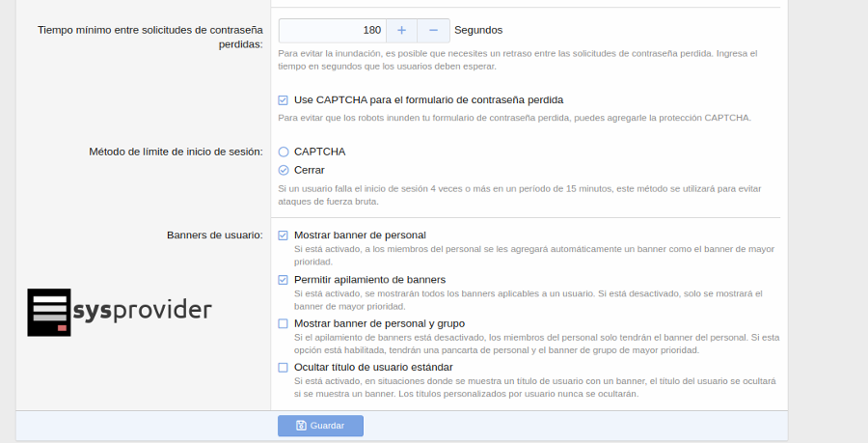Click the help text under Ocultar título

click(535, 387)
